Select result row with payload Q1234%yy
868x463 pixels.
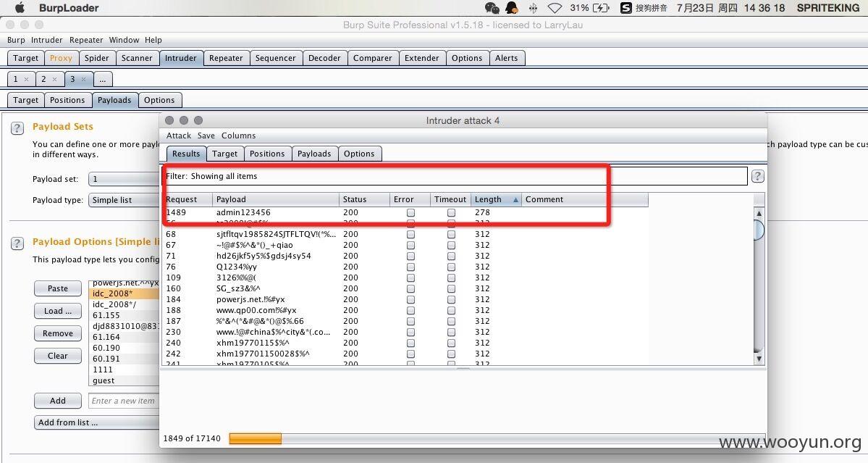[x=405, y=267]
